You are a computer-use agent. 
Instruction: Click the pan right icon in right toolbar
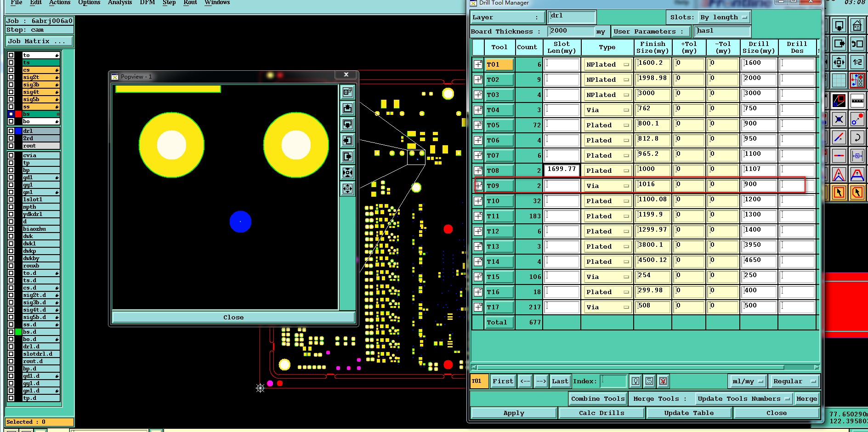coord(839,44)
